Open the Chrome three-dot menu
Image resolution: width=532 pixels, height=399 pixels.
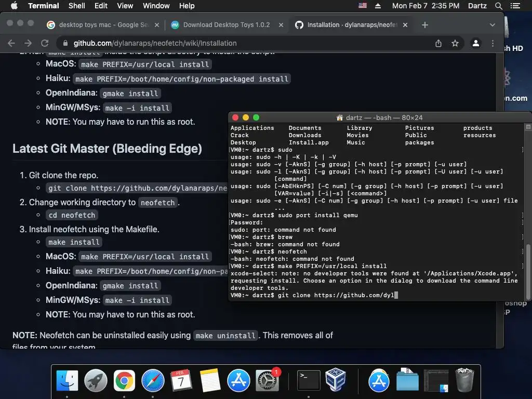pos(493,43)
